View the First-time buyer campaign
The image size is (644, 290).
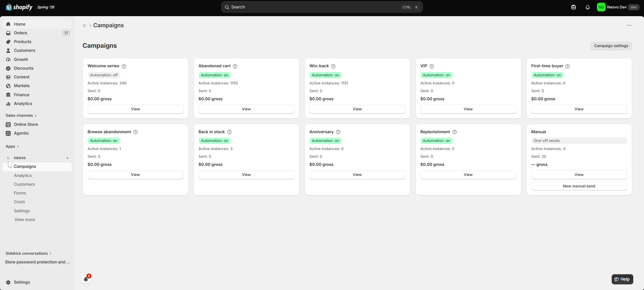tap(579, 109)
